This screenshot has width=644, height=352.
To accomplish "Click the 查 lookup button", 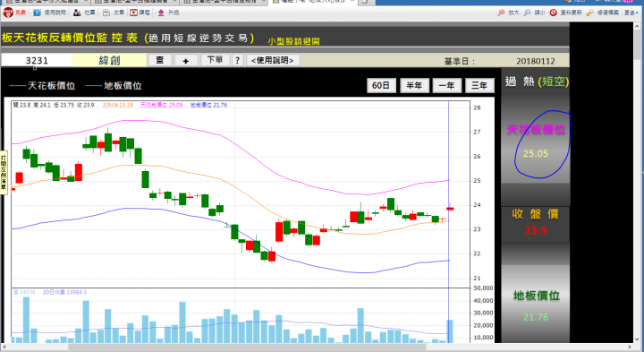I will click(160, 60).
